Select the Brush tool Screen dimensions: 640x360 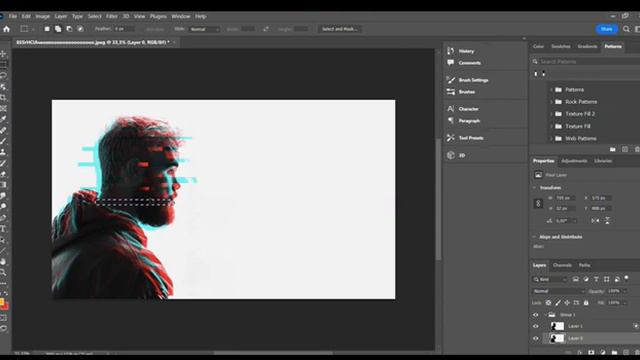coord(3,141)
